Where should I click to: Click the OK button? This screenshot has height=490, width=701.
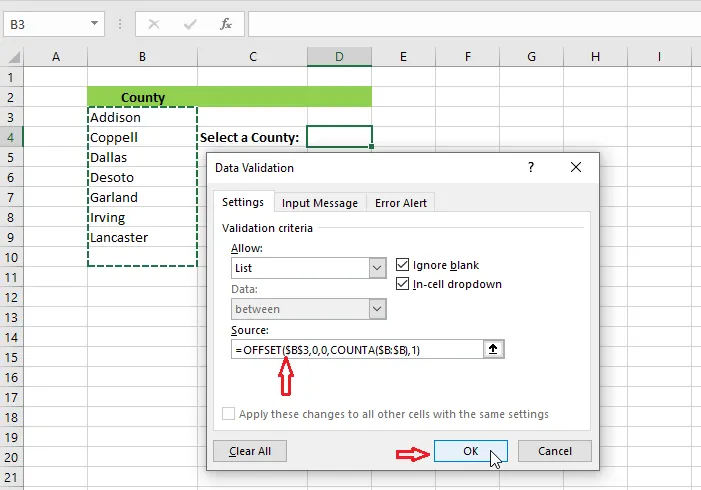point(471,451)
